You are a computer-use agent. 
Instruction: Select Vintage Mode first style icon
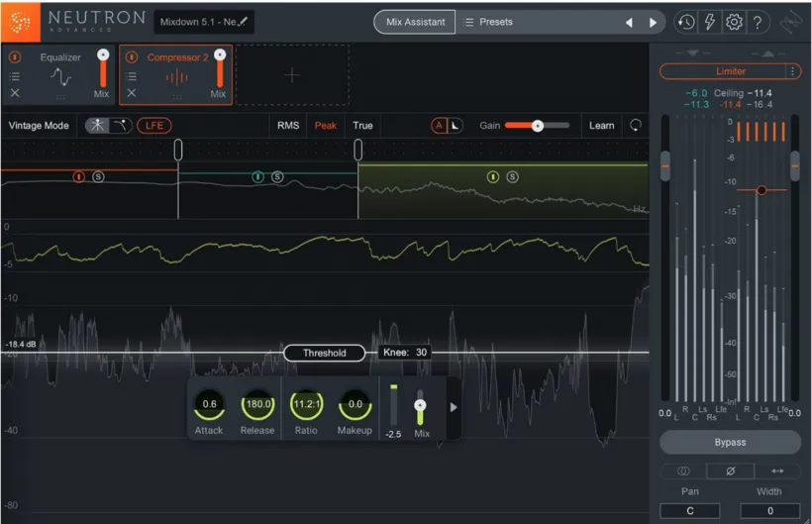(x=97, y=125)
